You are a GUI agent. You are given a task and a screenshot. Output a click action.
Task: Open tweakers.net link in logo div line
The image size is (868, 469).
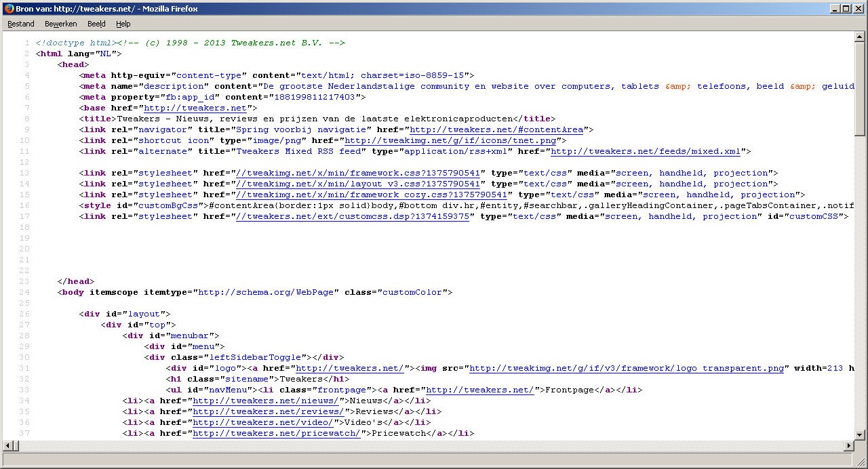(x=350, y=368)
